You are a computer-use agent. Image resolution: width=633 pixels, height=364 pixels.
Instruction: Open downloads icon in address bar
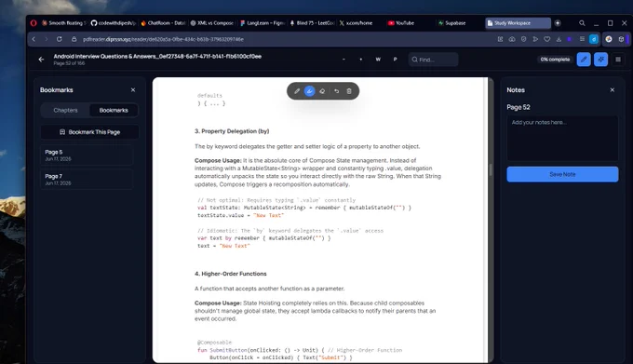tap(559, 39)
